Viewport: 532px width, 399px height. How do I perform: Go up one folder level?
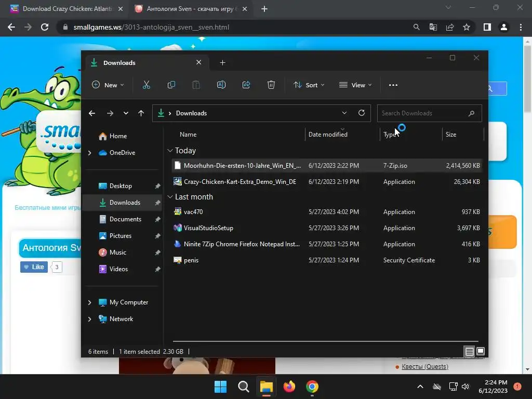tap(141, 113)
